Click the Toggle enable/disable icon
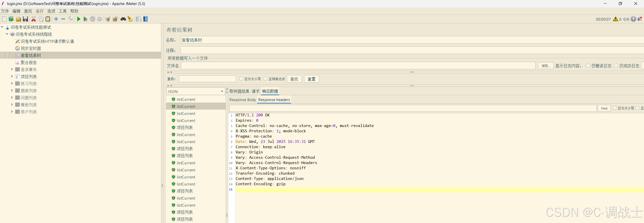Image resolution: width=644 pixels, height=223 pixels. pyautogui.click(x=70, y=19)
